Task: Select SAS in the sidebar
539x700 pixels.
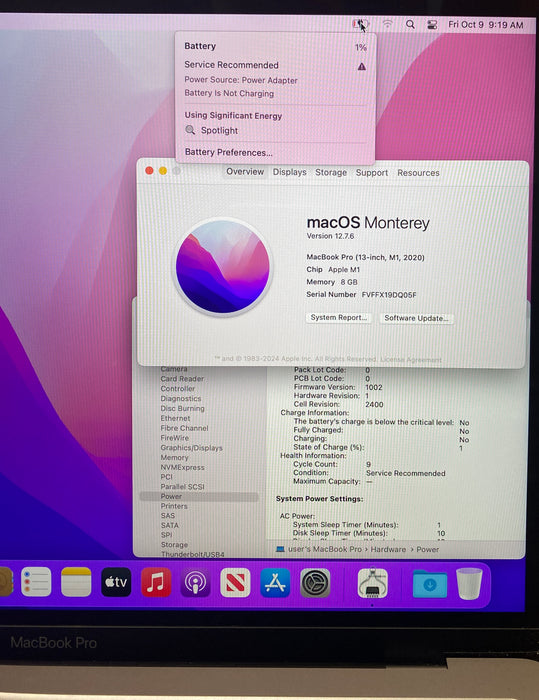Action: click(x=168, y=516)
